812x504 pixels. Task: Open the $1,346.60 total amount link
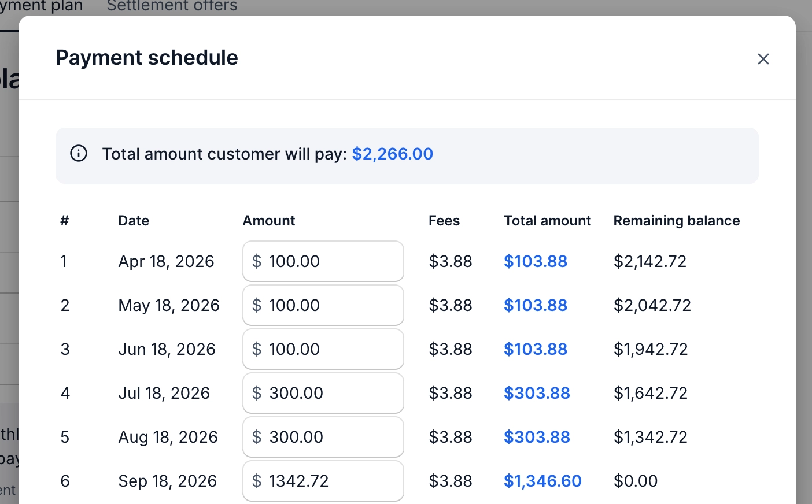click(x=542, y=481)
